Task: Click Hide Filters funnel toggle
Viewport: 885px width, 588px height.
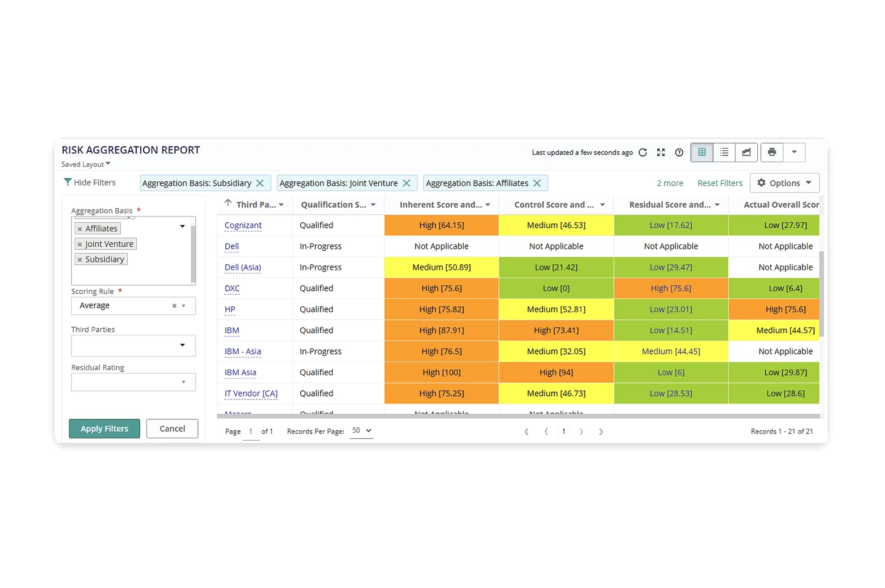Action: coord(90,182)
